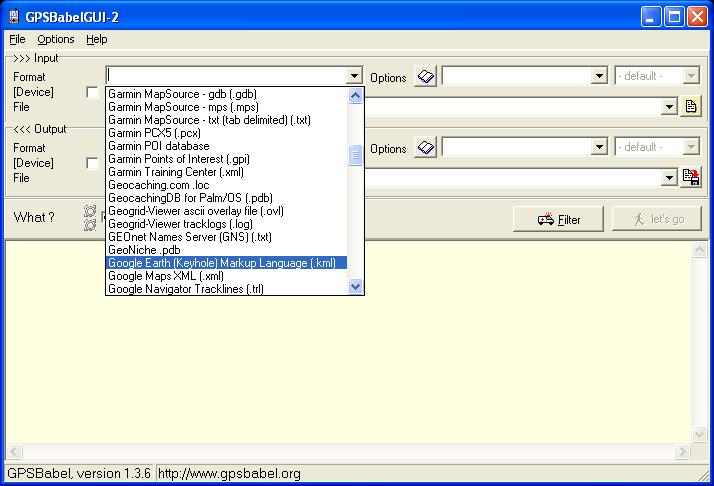Select Garmin MapSource - gdb (.gdb)

[226, 94]
